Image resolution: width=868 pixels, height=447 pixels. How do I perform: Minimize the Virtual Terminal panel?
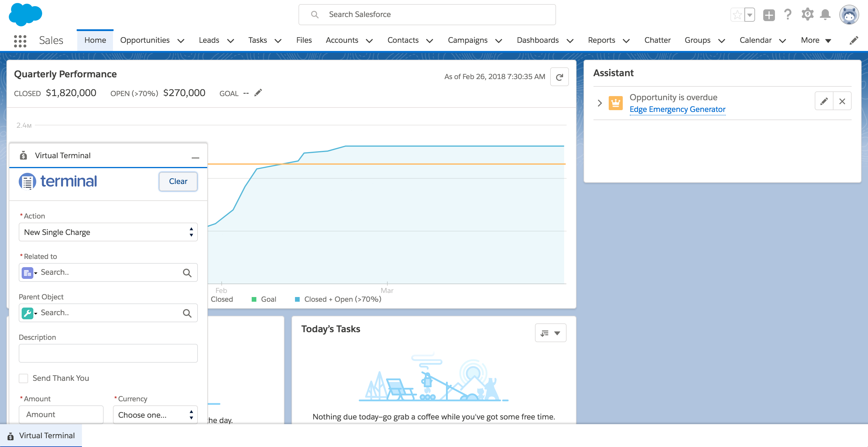pos(195,158)
